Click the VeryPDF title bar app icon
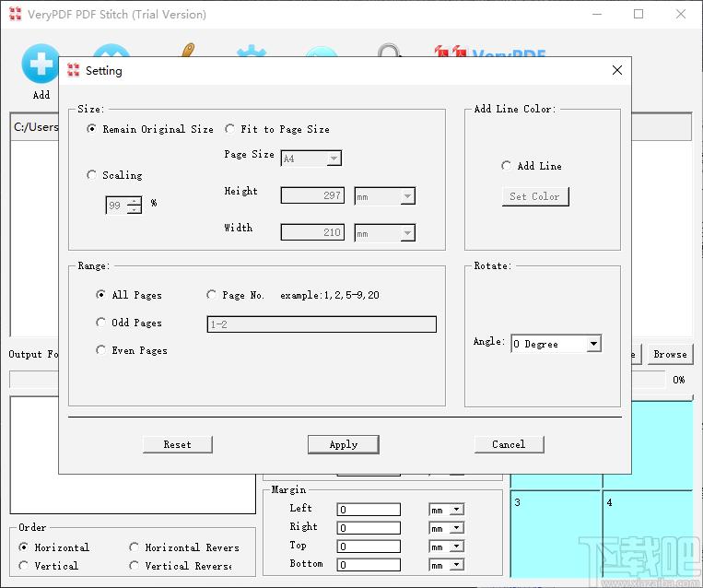703x588 pixels. pos(15,14)
